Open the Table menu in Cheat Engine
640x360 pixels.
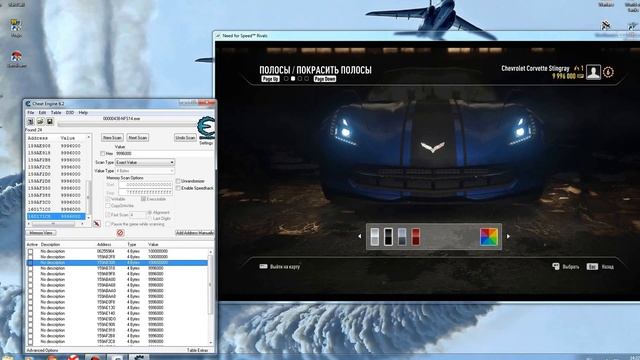[x=56, y=112]
